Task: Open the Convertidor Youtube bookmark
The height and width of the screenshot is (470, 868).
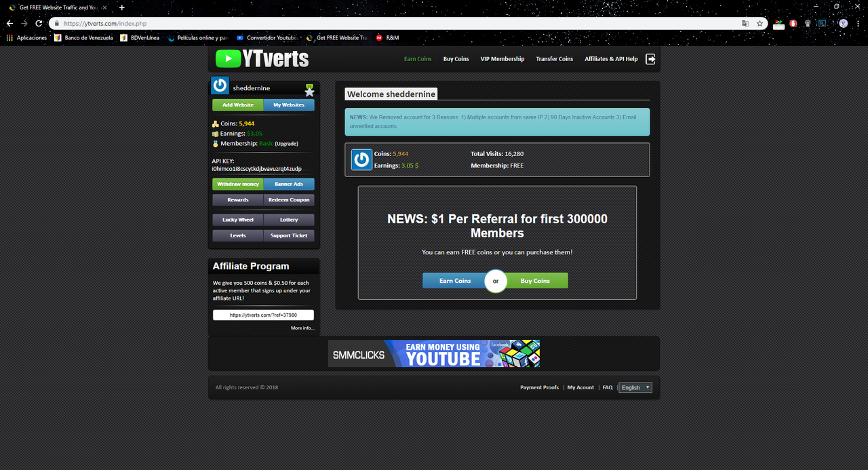Action: click(x=267, y=38)
